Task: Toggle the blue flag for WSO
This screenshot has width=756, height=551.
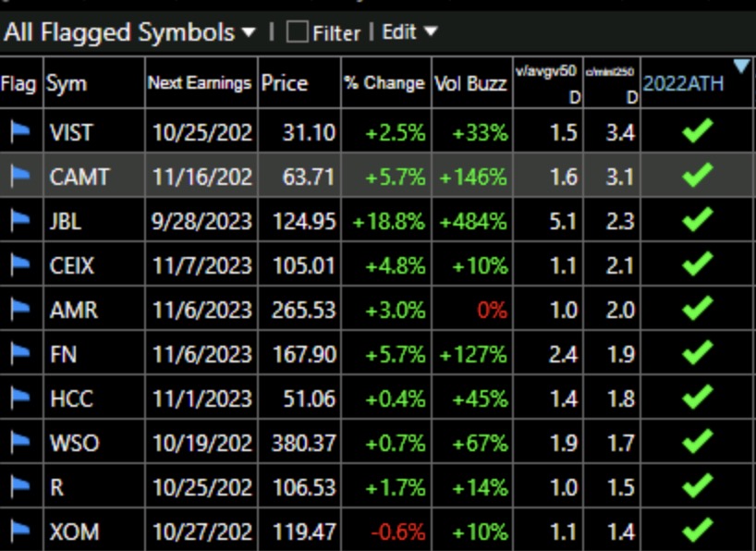Action: click(20, 443)
